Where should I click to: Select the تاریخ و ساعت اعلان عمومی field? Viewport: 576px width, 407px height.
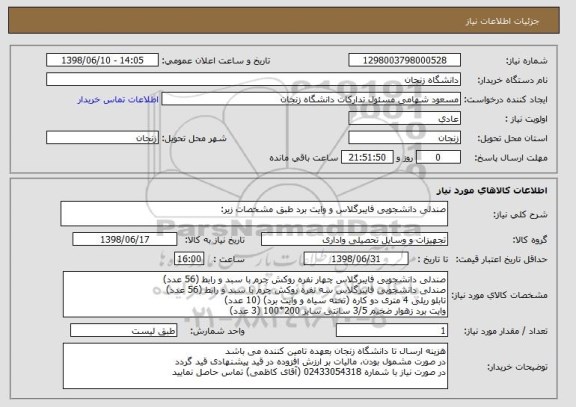pyautogui.click(x=102, y=60)
